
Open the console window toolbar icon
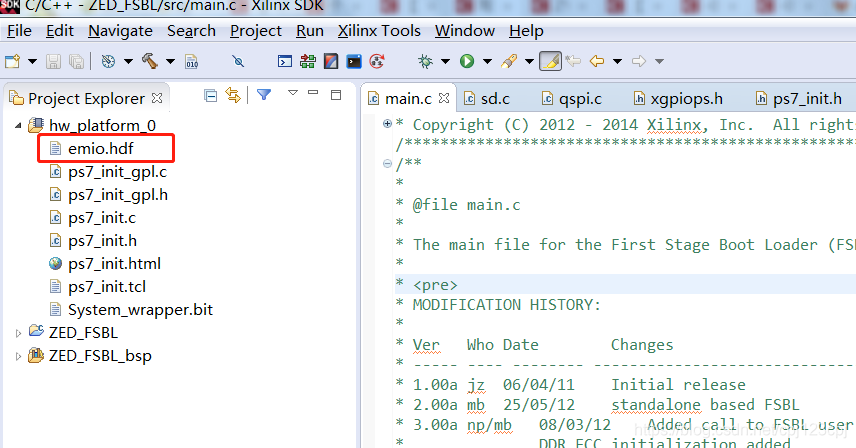[x=285, y=61]
